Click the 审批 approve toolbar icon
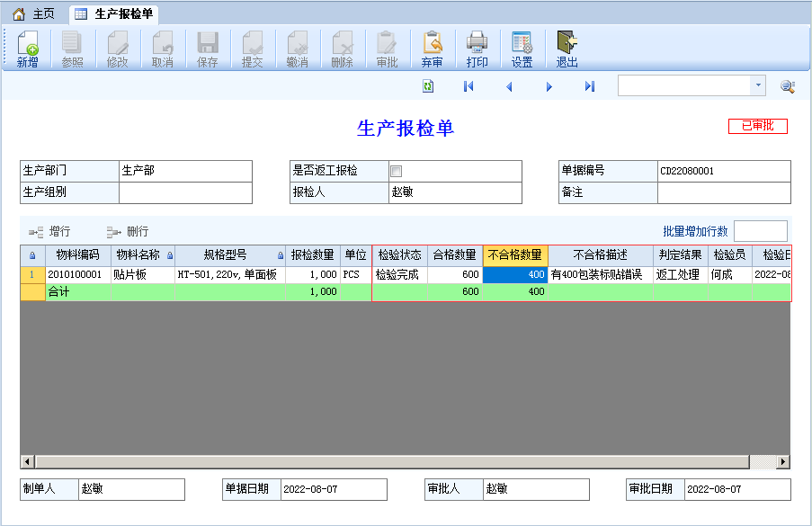The width and height of the screenshot is (812, 526). [x=387, y=49]
